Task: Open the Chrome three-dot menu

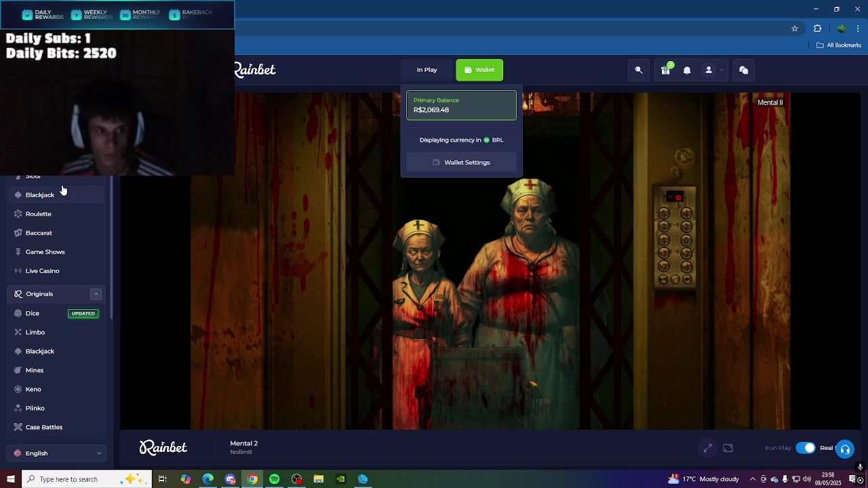Action: (859, 28)
